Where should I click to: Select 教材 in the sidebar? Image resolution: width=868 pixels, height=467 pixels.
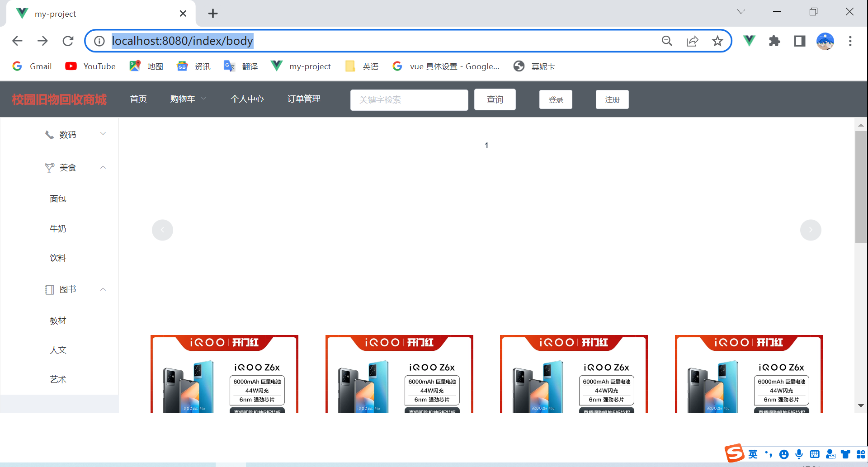[x=58, y=321]
